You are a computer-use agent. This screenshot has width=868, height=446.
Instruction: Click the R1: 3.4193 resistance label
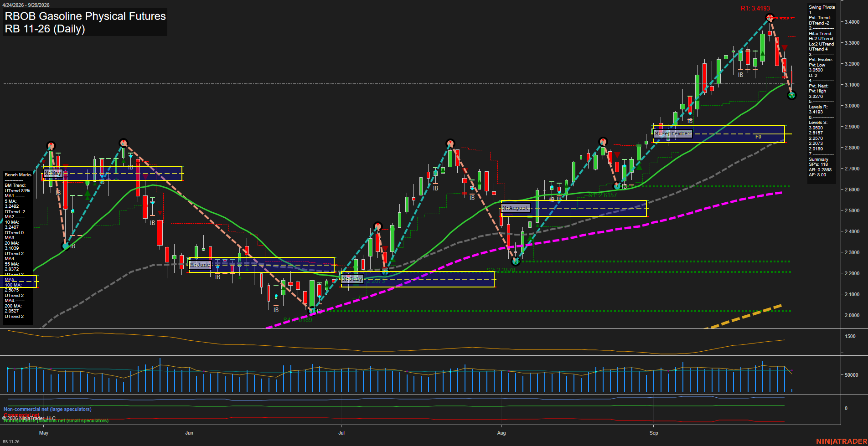(x=755, y=8)
